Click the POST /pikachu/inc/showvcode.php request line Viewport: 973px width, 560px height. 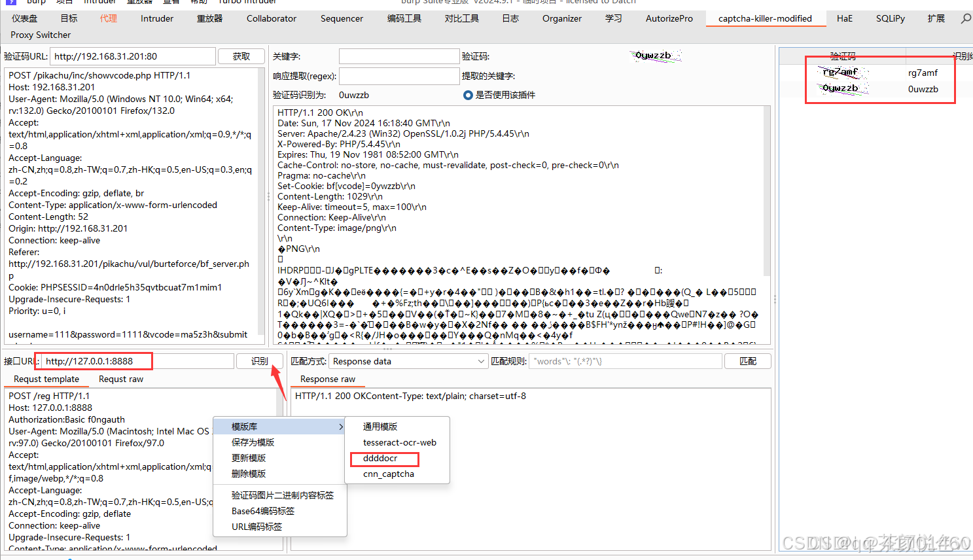click(99, 75)
